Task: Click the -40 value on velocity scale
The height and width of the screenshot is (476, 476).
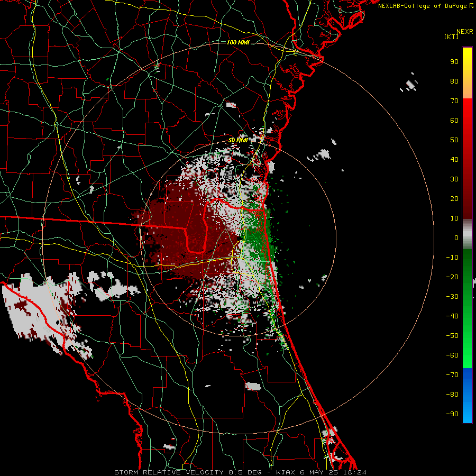Action: [452, 316]
